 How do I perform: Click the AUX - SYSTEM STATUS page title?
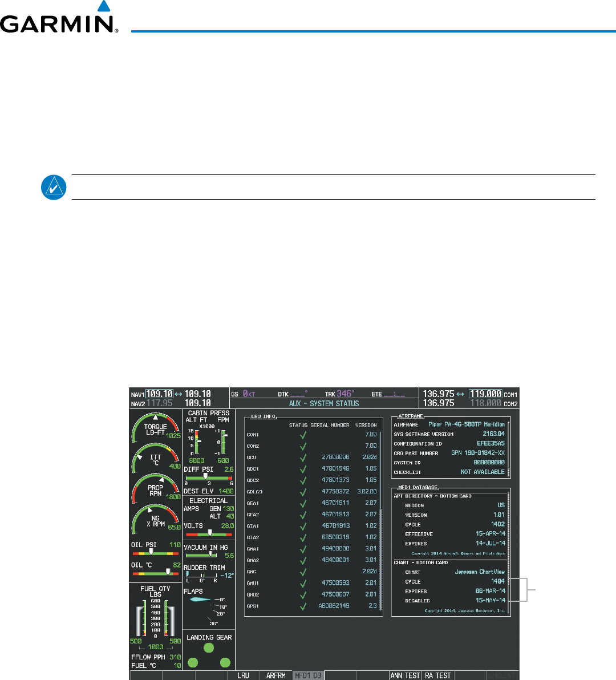coord(325,404)
